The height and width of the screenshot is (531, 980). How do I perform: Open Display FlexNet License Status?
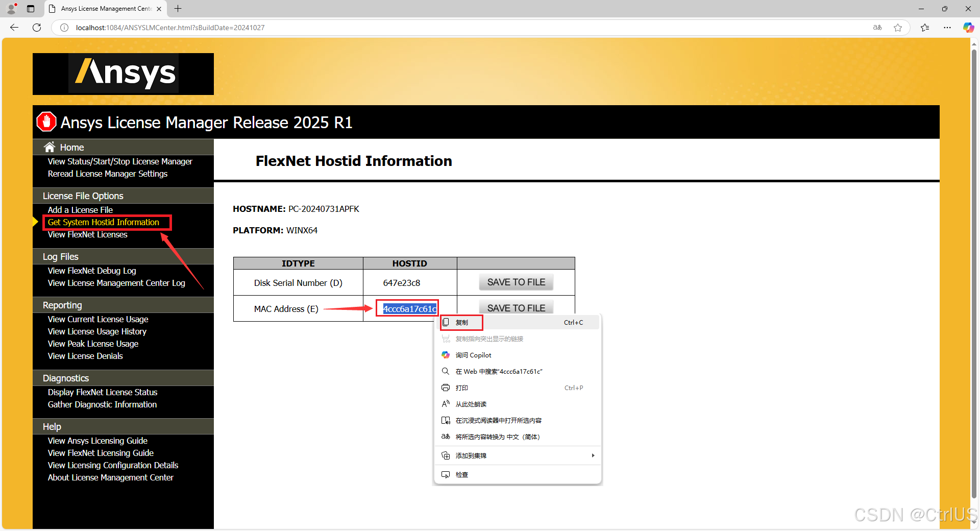(x=103, y=392)
